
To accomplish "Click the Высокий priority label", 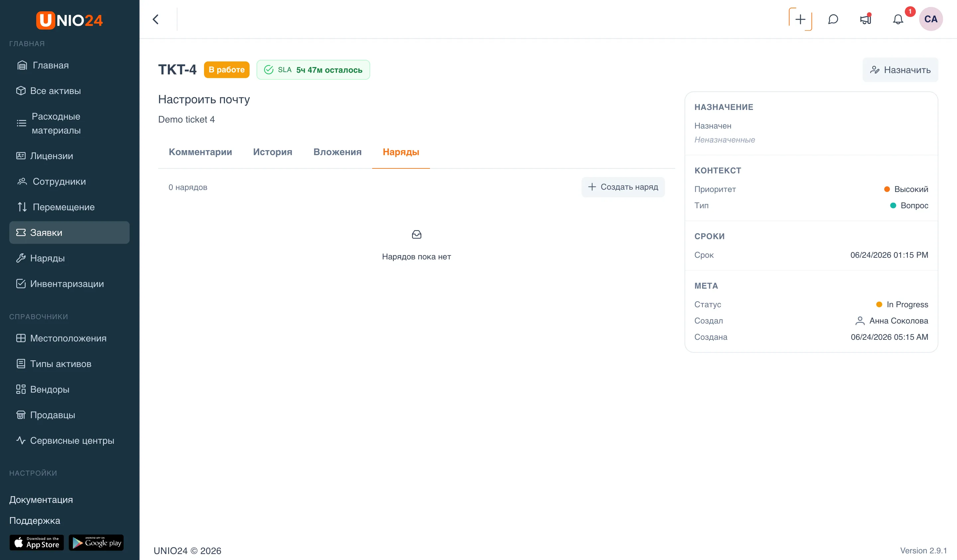I will click(911, 189).
